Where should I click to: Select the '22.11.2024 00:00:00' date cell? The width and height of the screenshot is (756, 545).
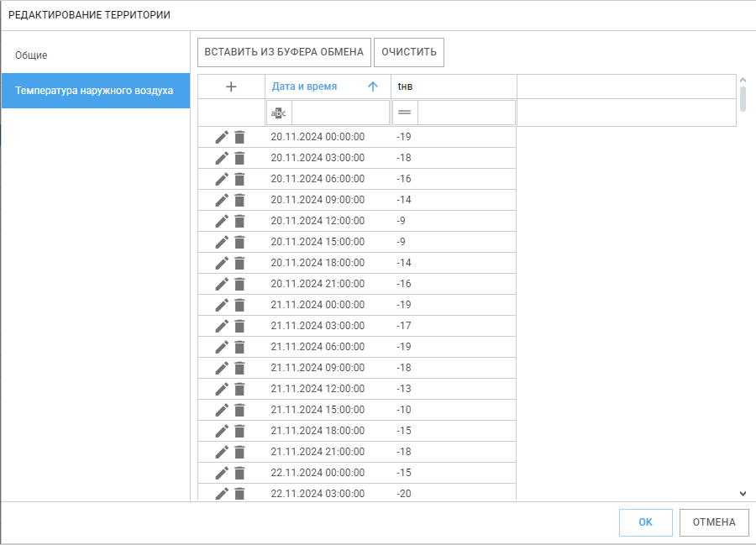click(x=328, y=473)
